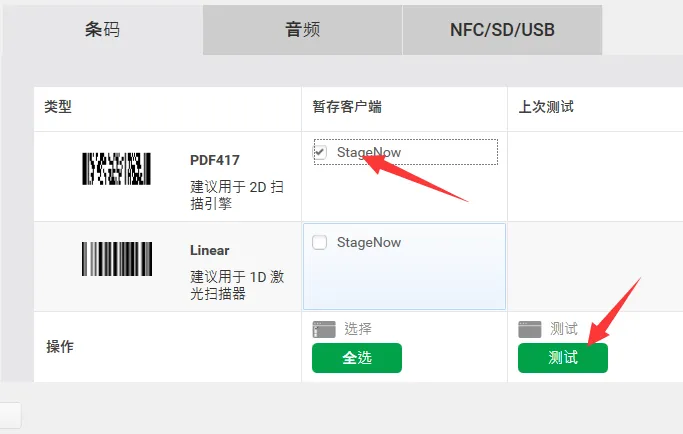The width and height of the screenshot is (683, 434).
Task: Click the 类型 column header
Action: click(58, 106)
